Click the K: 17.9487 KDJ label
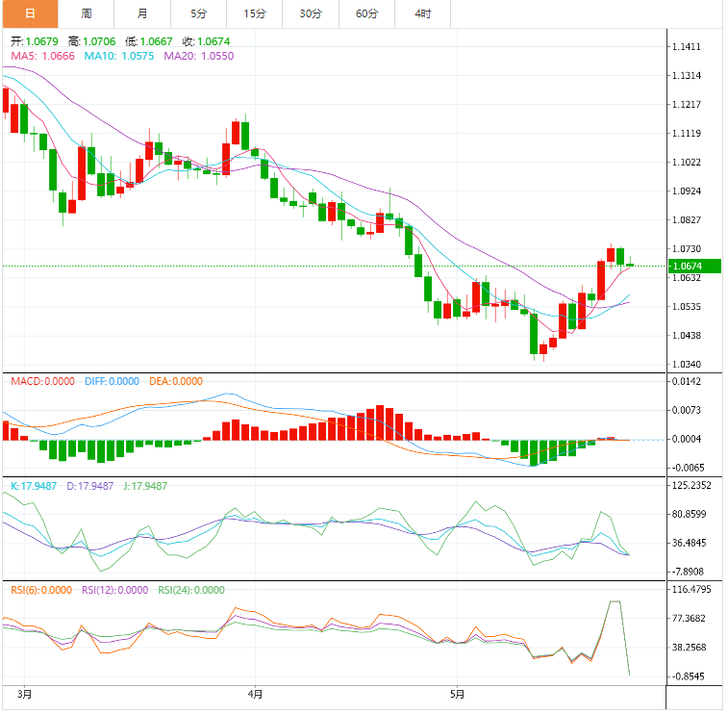The image size is (728, 714). pyautogui.click(x=34, y=486)
